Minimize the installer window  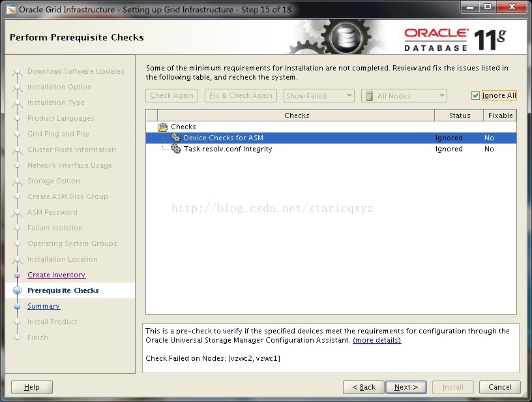click(x=470, y=7)
